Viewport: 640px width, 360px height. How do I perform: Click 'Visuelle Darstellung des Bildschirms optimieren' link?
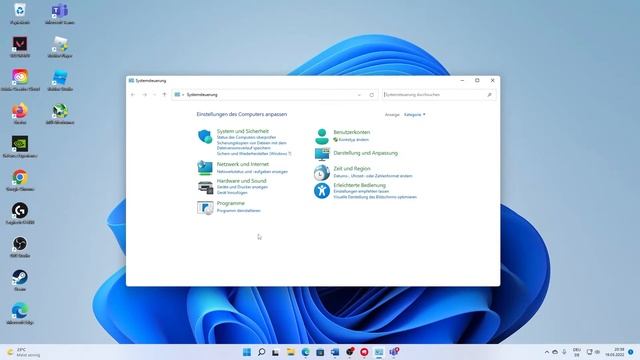pyautogui.click(x=375, y=197)
